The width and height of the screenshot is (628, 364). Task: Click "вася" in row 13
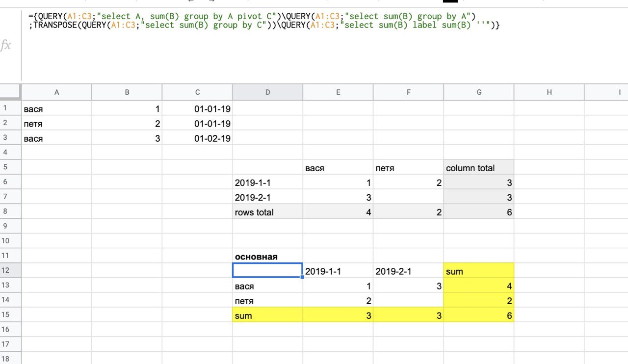tap(267, 285)
